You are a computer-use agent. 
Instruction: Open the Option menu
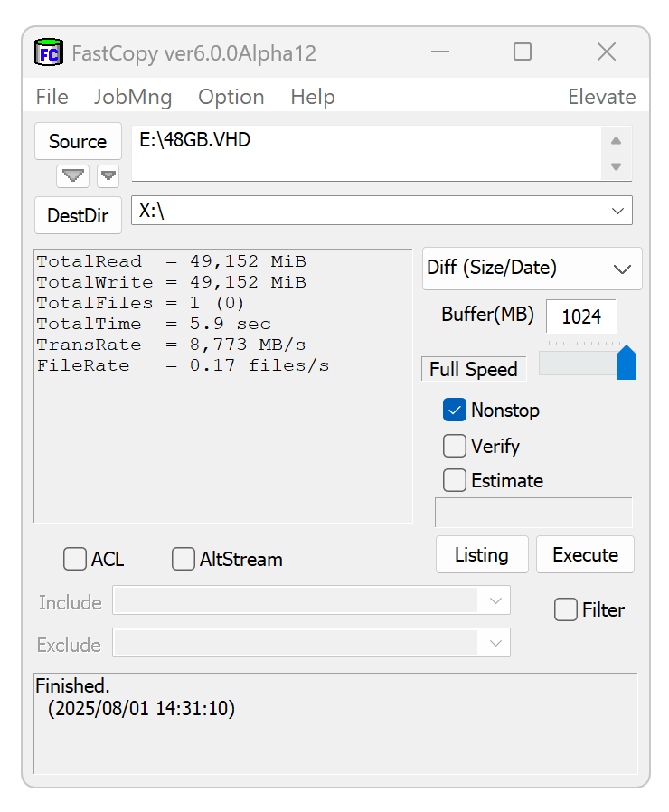tap(231, 97)
